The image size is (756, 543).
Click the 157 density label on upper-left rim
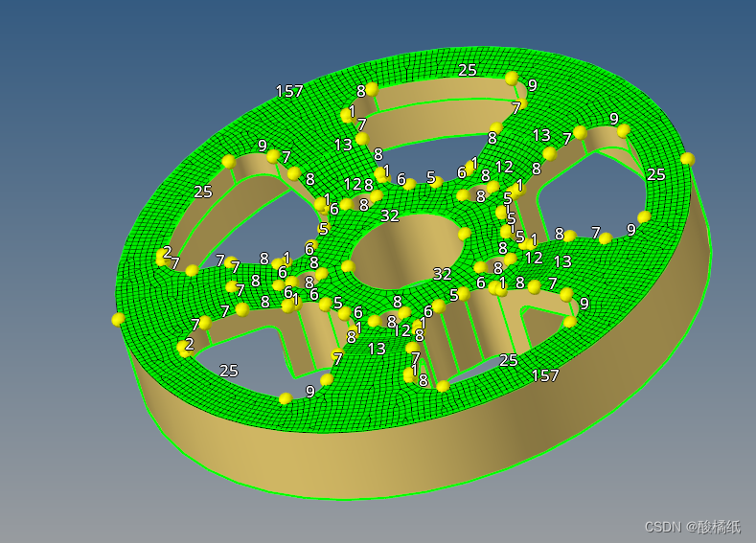coord(289,92)
